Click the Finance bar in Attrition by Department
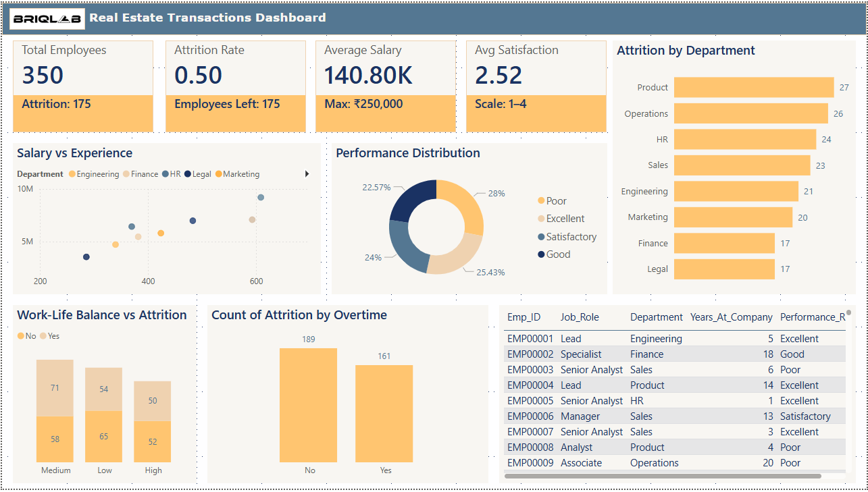The height and width of the screenshot is (492, 868). point(723,244)
